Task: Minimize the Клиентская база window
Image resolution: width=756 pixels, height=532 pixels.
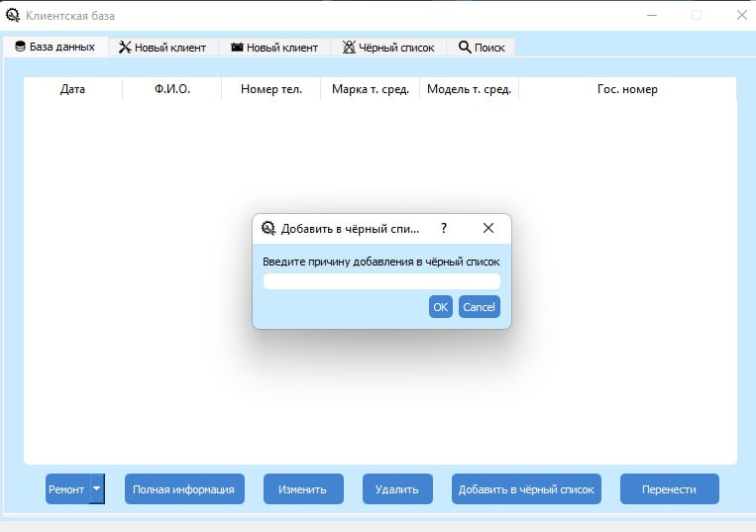Action: point(652,15)
